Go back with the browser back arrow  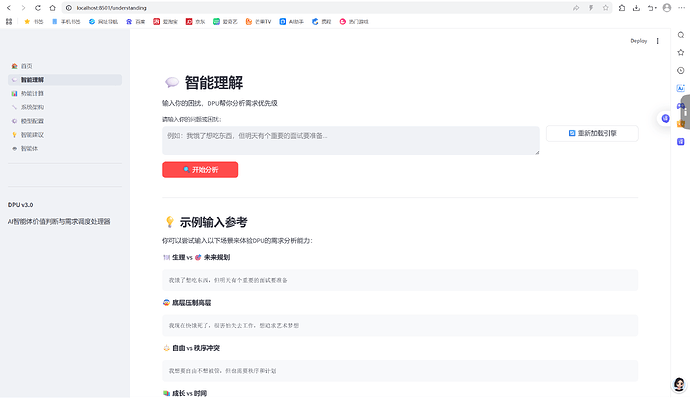[x=9, y=8]
